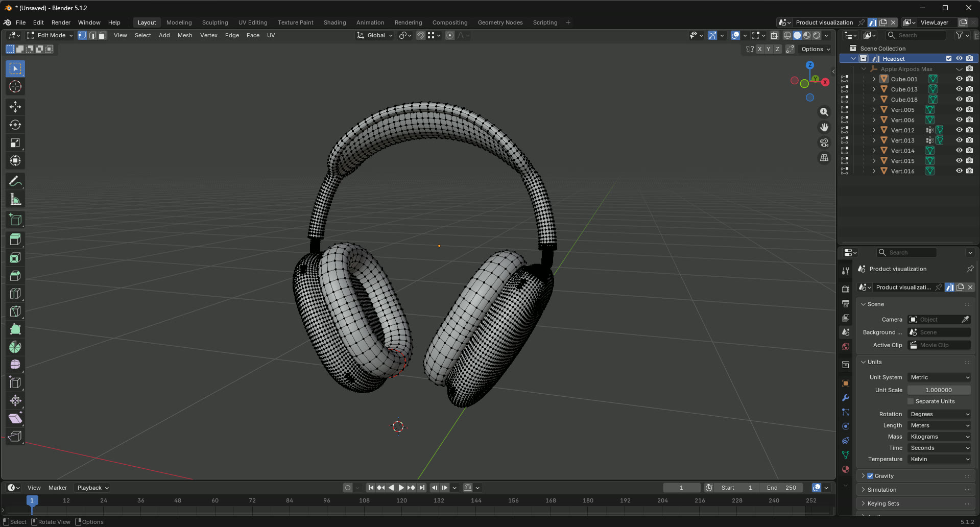Switch to rendered viewport shading
Image resolution: width=980 pixels, height=527 pixels.
tap(817, 35)
